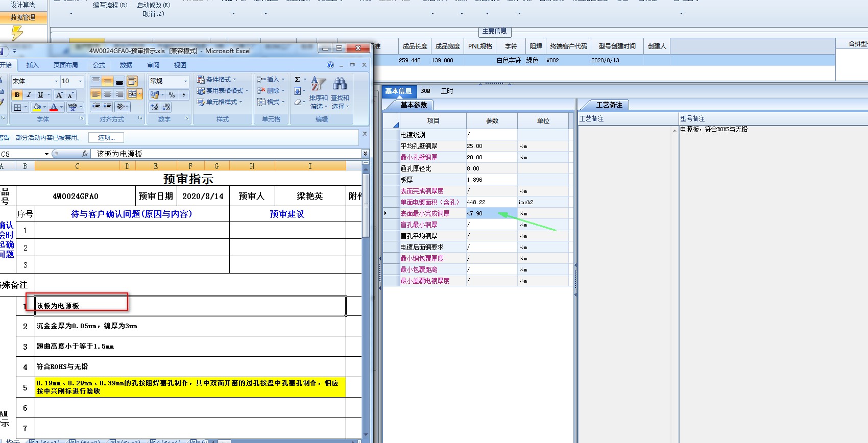The image size is (868, 443).
Task: Click insert function fx icon
Action: (x=85, y=154)
